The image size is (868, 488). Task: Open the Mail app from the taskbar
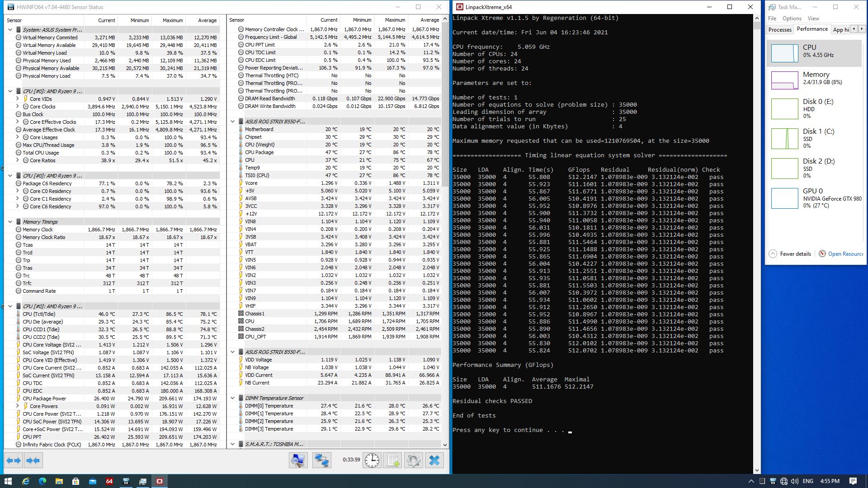pyautogui.click(x=93, y=481)
